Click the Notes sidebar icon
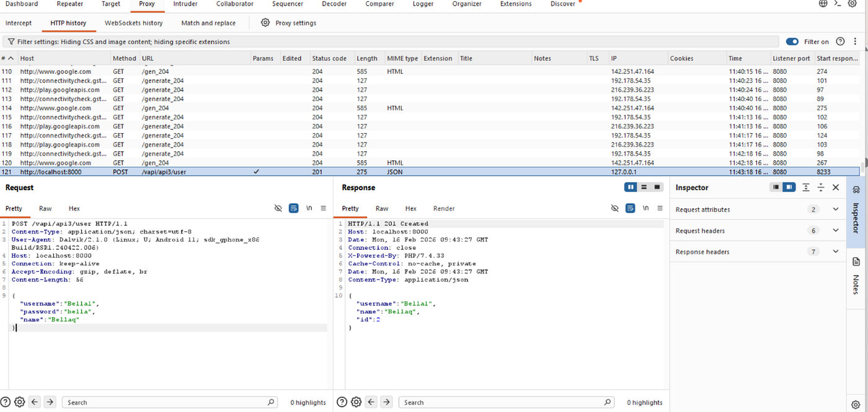Screen dimensions: 868x412 [856, 261]
